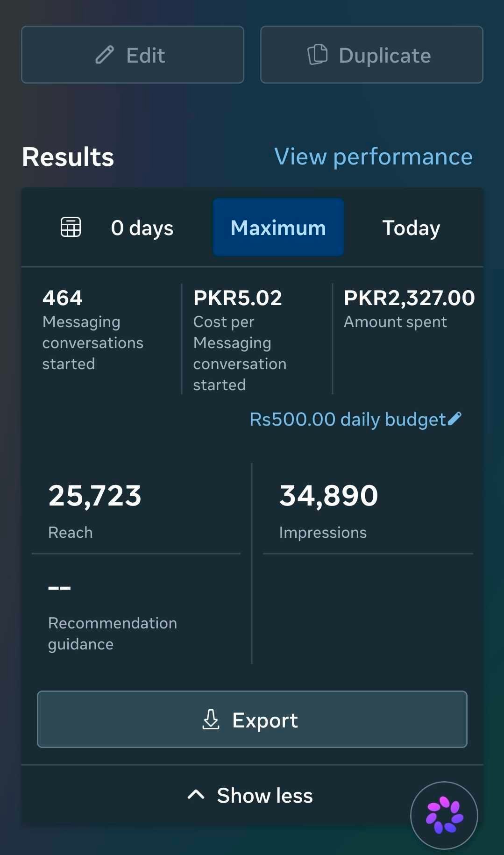The width and height of the screenshot is (504, 855).
Task: Click the pencil icon beside daily budget
Action: [454, 419]
